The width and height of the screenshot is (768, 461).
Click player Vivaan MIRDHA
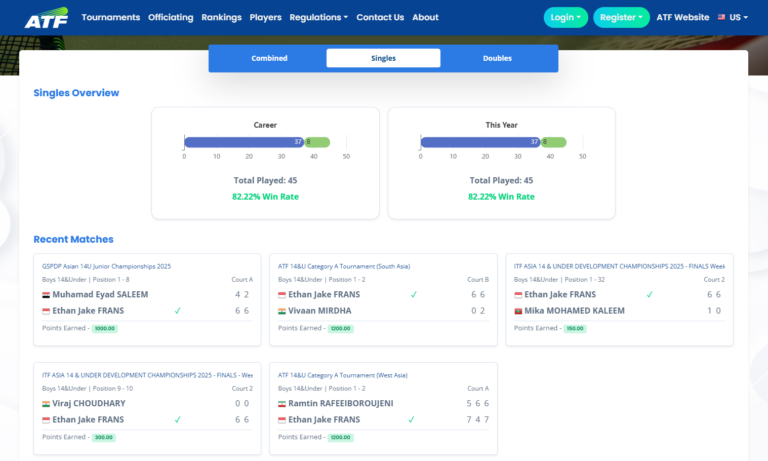[x=319, y=311]
